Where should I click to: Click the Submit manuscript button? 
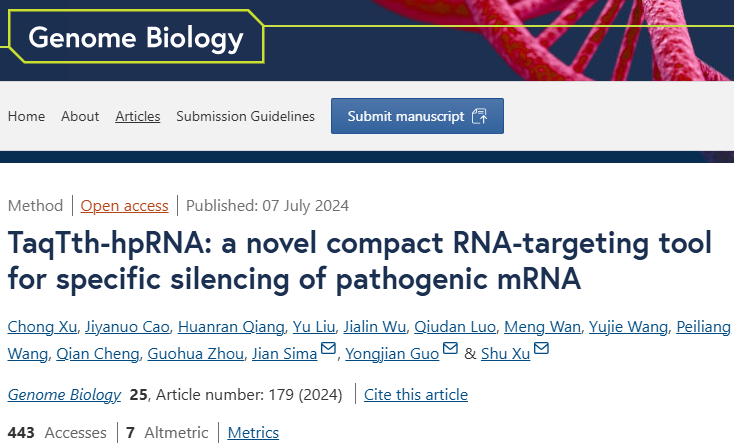click(x=418, y=116)
